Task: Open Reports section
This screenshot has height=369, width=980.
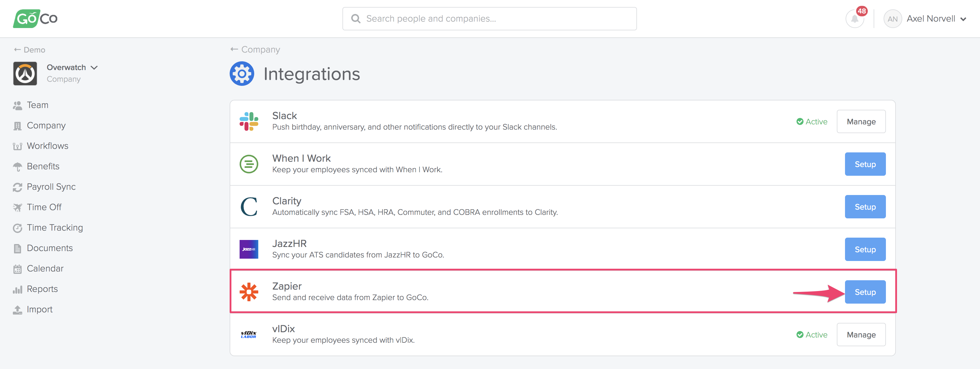Action: tap(42, 289)
